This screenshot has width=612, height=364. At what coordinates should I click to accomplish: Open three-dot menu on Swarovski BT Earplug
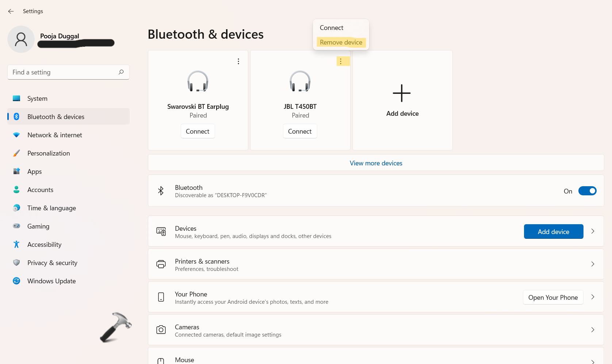(238, 61)
